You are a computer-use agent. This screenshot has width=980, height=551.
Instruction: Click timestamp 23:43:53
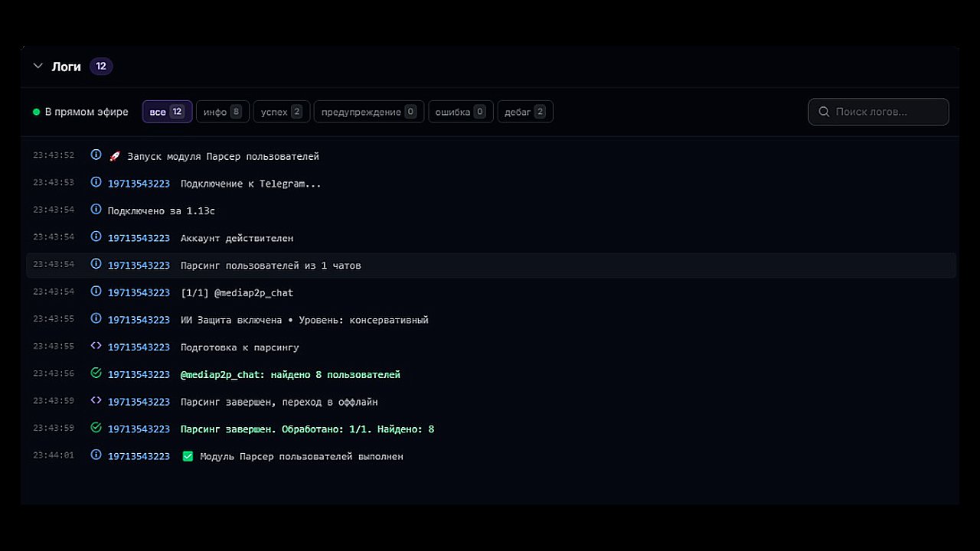(54, 182)
